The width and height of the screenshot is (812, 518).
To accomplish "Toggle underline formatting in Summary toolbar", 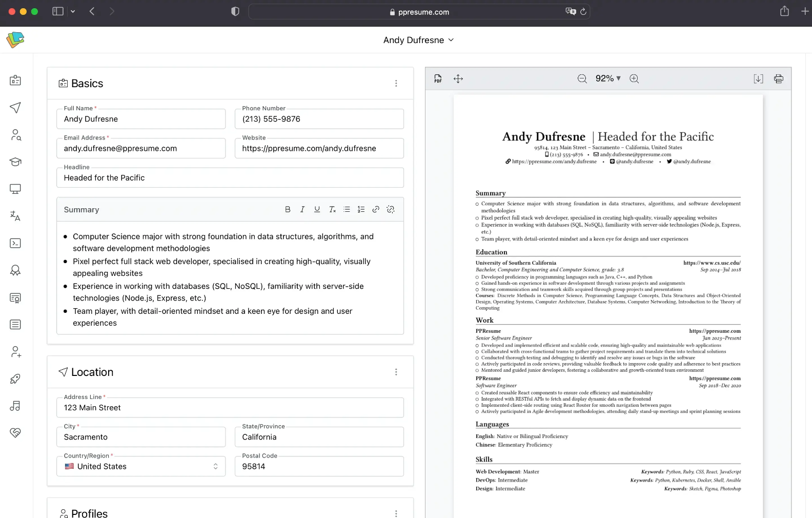I will click(x=317, y=209).
